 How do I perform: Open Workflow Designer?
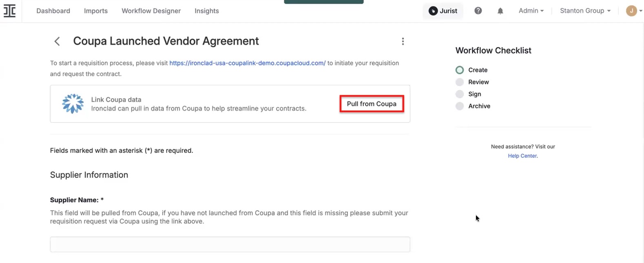151,11
